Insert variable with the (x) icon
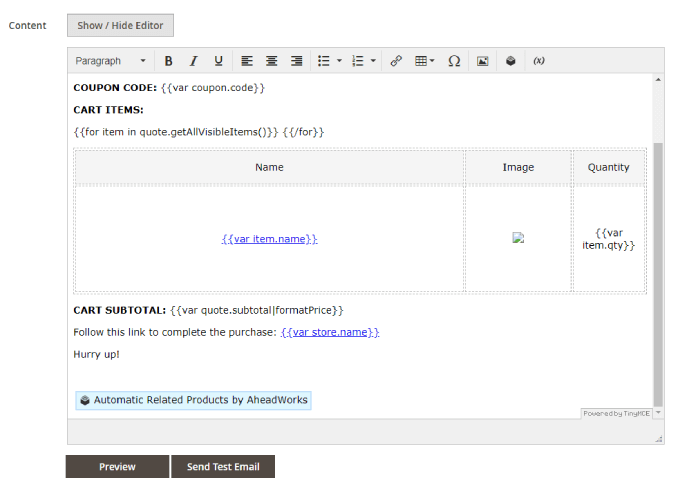 539,61
